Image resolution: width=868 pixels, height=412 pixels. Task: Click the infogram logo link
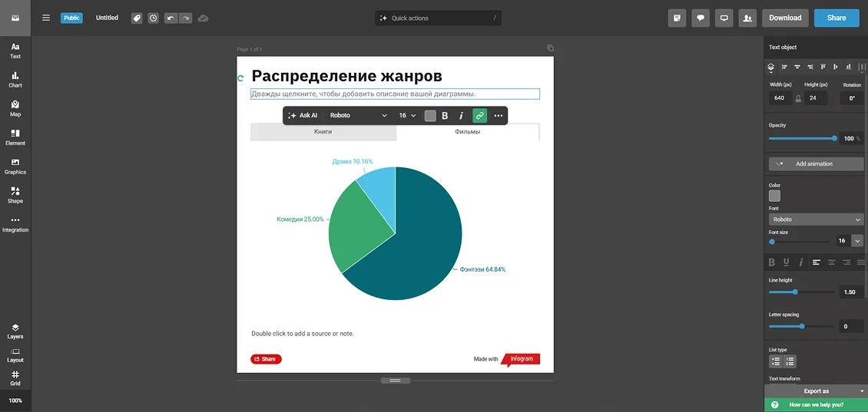click(x=520, y=360)
